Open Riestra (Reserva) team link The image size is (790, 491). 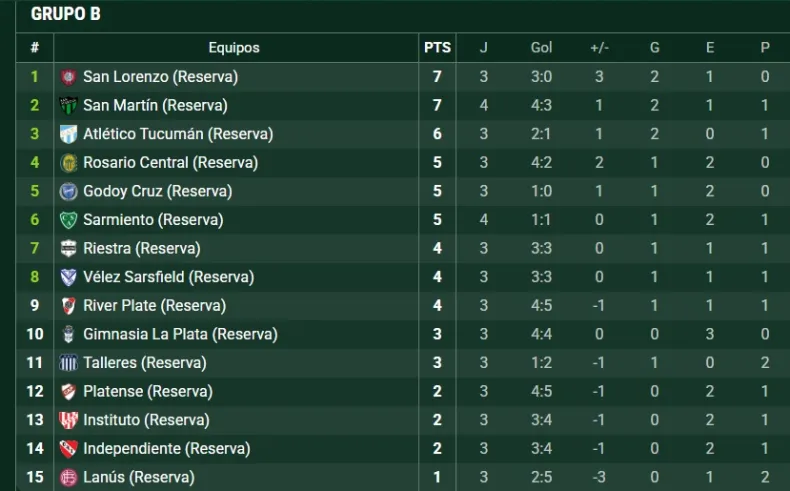(x=141, y=248)
